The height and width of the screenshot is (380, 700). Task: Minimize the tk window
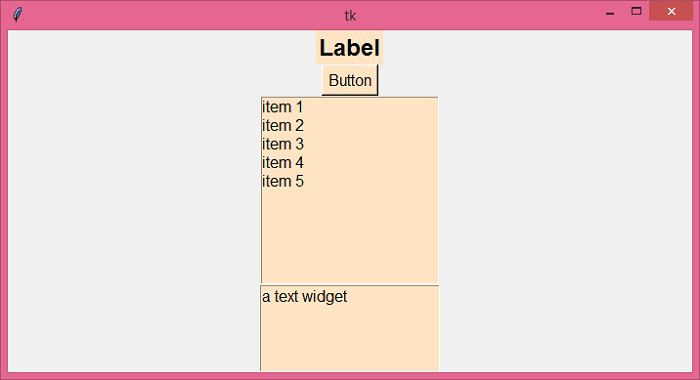[610, 12]
